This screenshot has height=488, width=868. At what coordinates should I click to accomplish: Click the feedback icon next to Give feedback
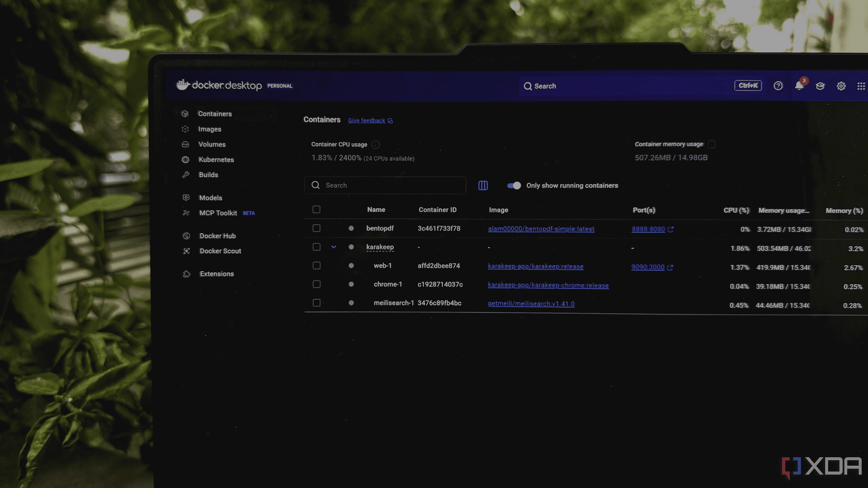[390, 121]
